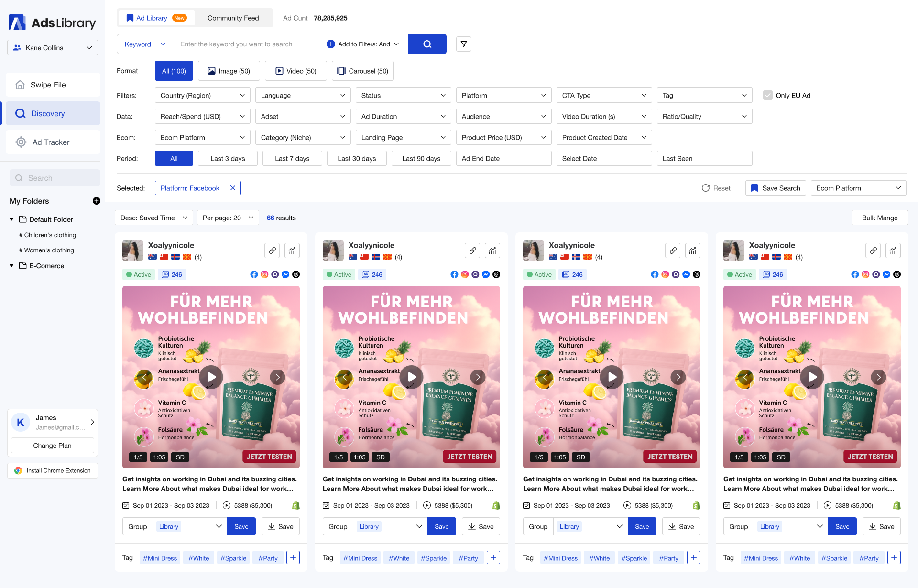Add new folder with plus icon
Screen dimensions: 918x588
click(96, 201)
